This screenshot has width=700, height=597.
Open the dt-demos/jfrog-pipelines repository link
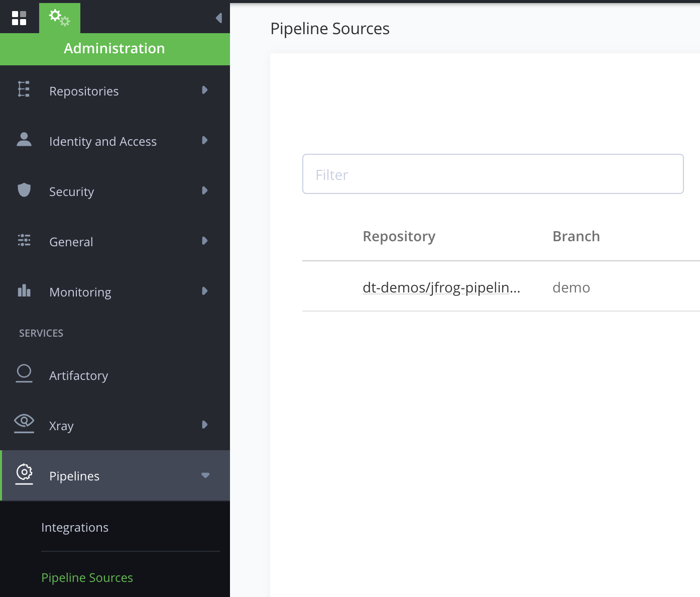[441, 287]
